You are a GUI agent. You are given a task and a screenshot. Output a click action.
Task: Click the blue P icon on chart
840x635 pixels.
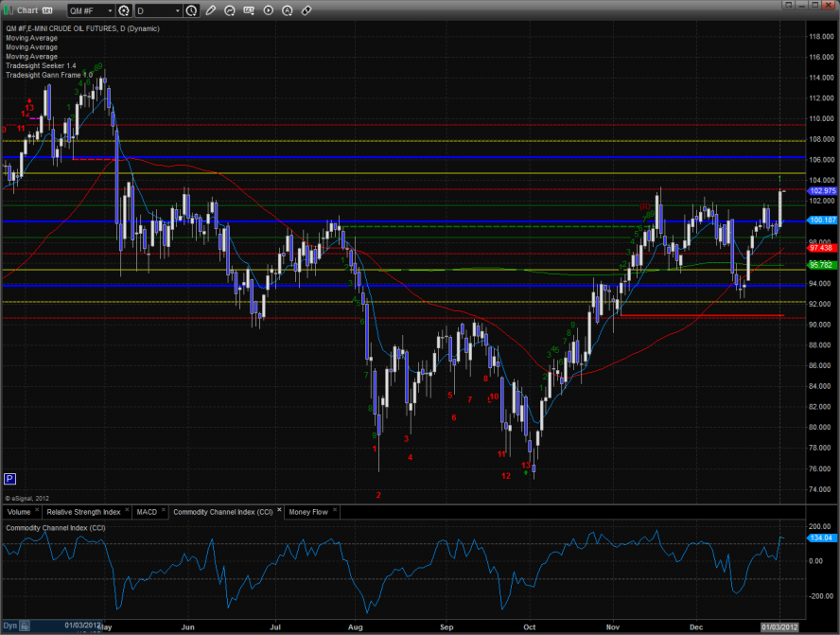coord(9,479)
